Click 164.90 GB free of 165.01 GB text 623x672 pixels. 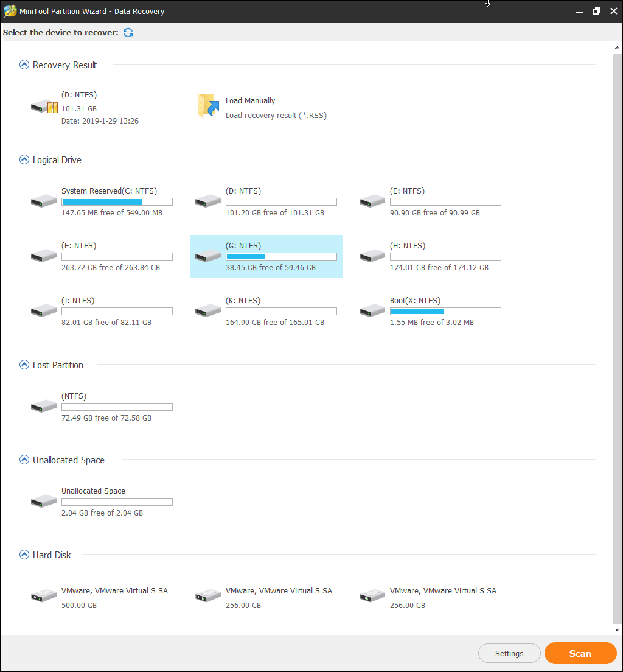click(x=274, y=322)
